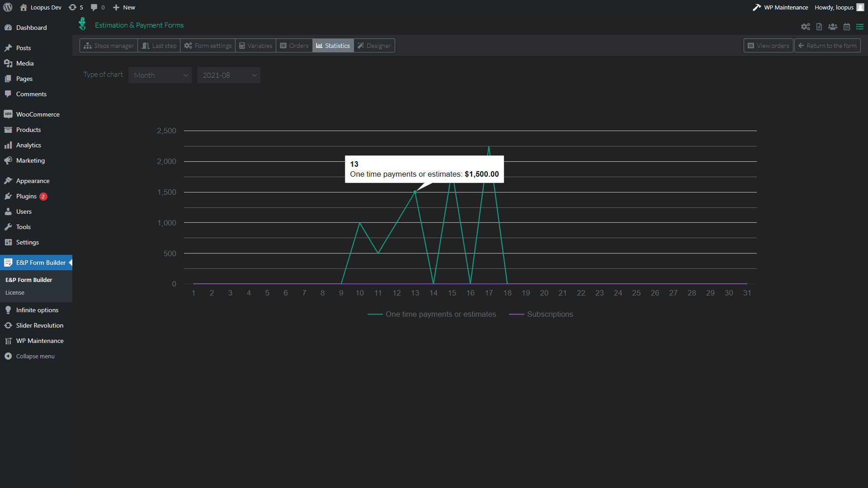The height and width of the screenshot is (488, 868).
Task: Open the Designer tab
Action: [x=374, y=46]
